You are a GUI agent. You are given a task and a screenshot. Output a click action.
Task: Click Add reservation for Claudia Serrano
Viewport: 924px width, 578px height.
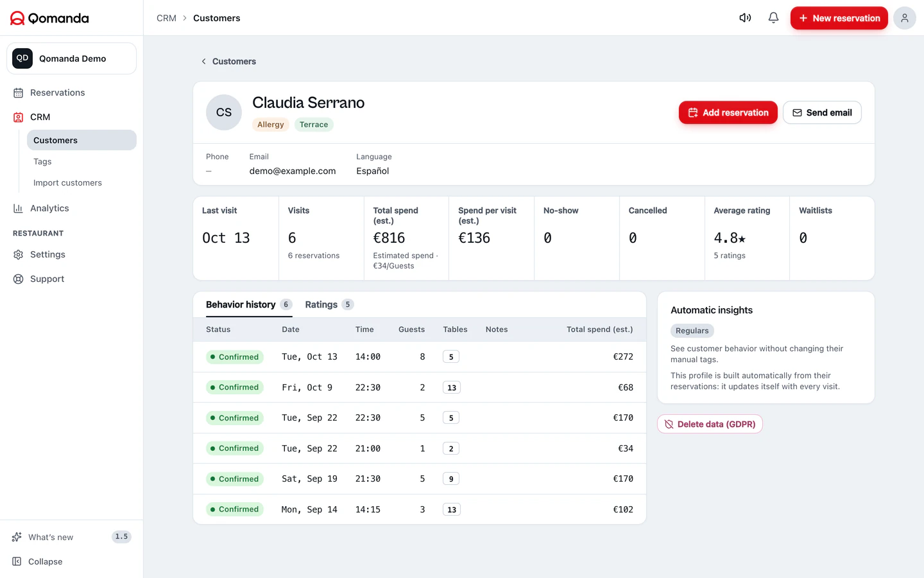[x=728, y=112]
